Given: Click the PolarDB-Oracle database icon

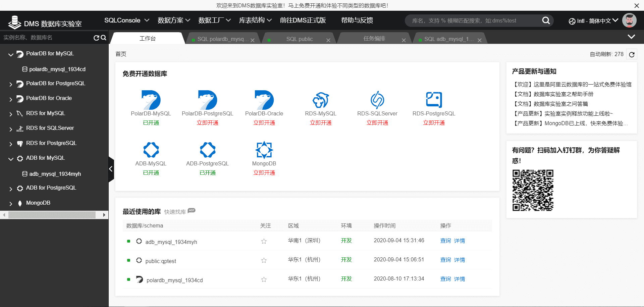Looking at the screenshot, I should click(264, 100).
